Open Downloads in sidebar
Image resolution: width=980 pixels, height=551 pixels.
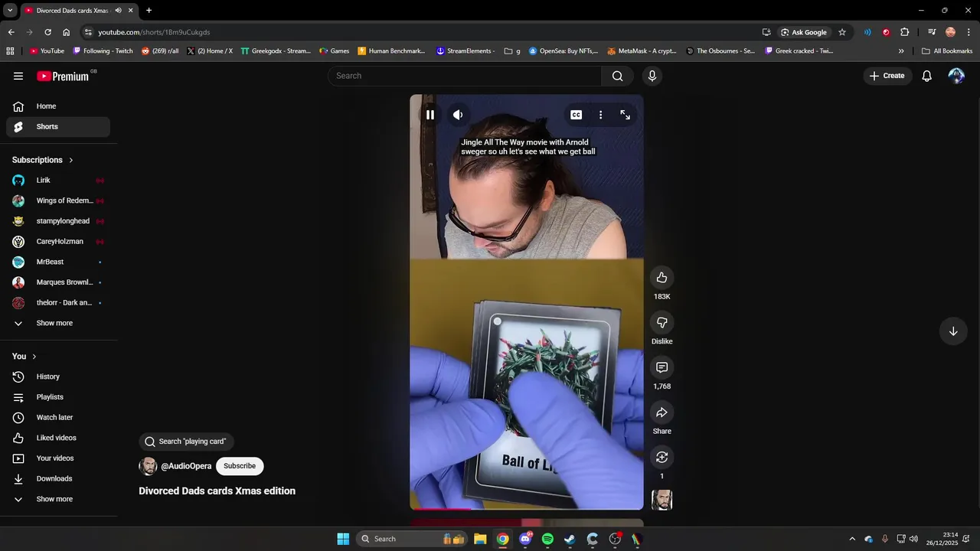58,479
